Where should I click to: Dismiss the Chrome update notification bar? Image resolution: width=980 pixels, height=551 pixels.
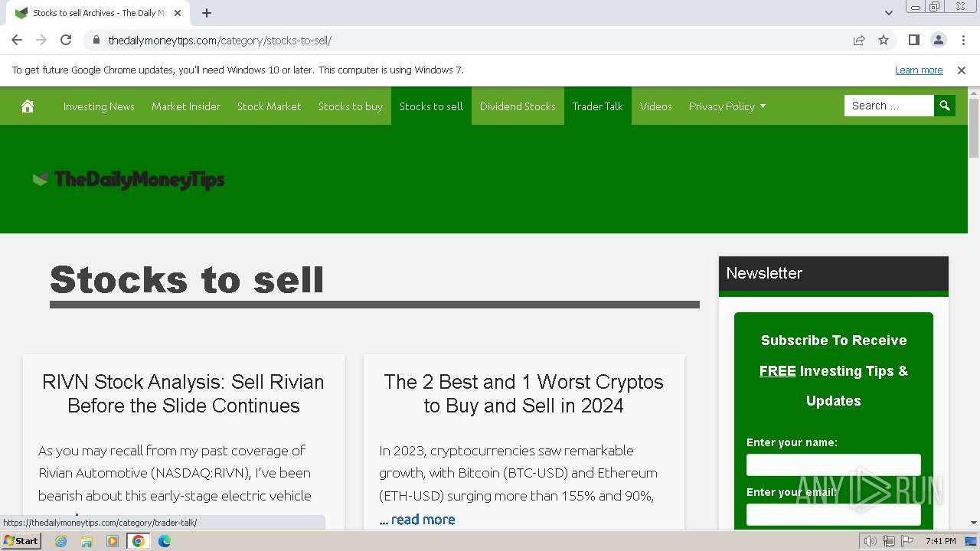point(962,70)
